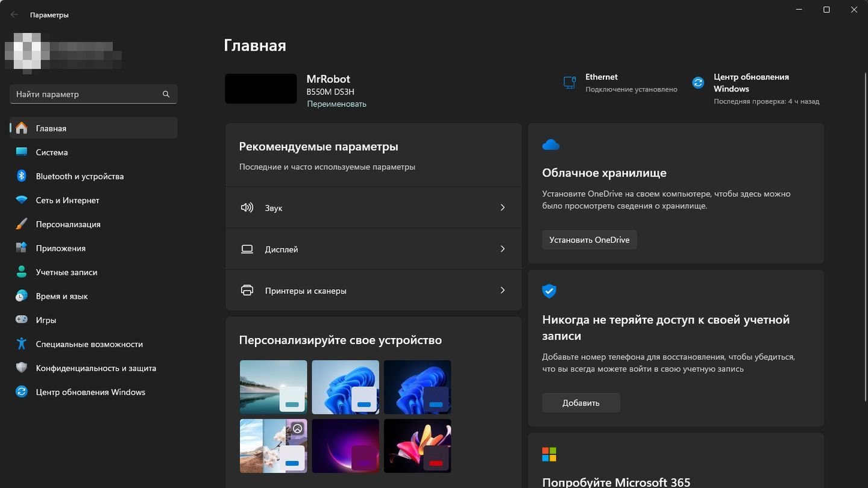Select Игры in the sidebar
Image resolution: width=868 pixels, height=488 pixels.
93,320
